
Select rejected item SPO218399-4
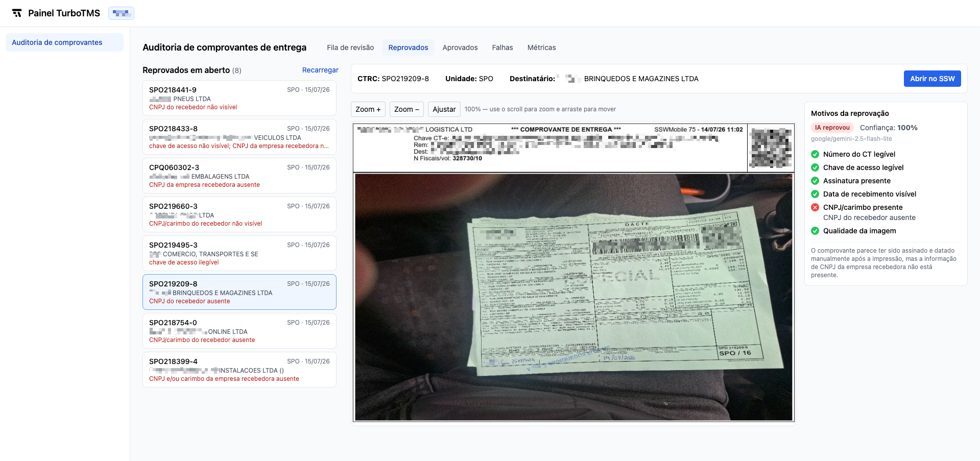(x=240, y=370)
